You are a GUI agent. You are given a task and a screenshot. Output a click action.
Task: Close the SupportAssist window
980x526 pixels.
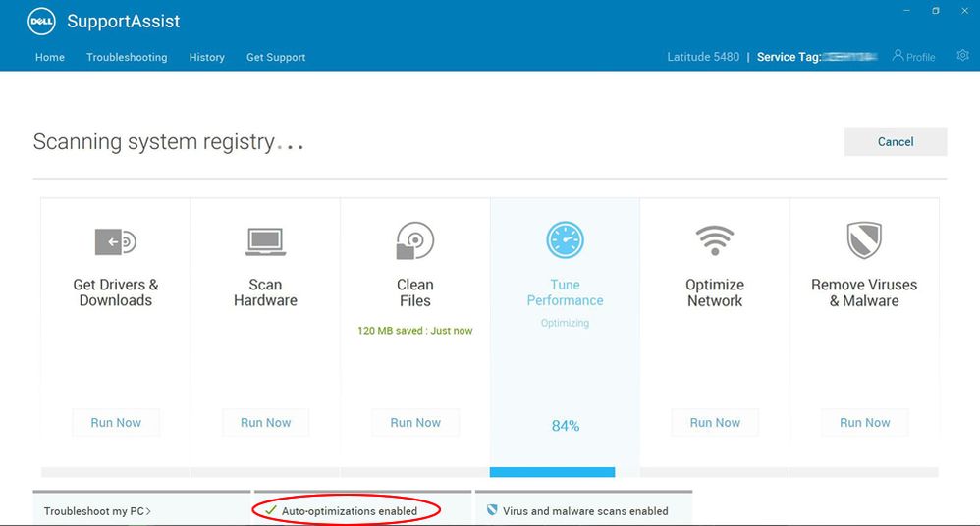click(965, 11)
